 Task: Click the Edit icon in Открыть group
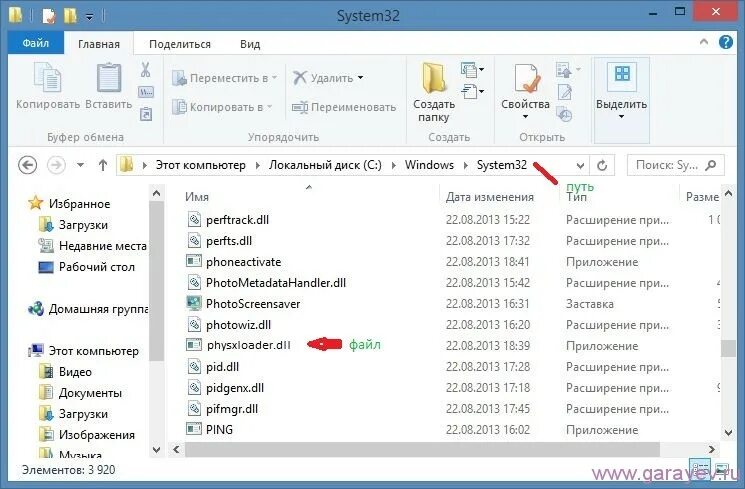[x=564, y=92]
